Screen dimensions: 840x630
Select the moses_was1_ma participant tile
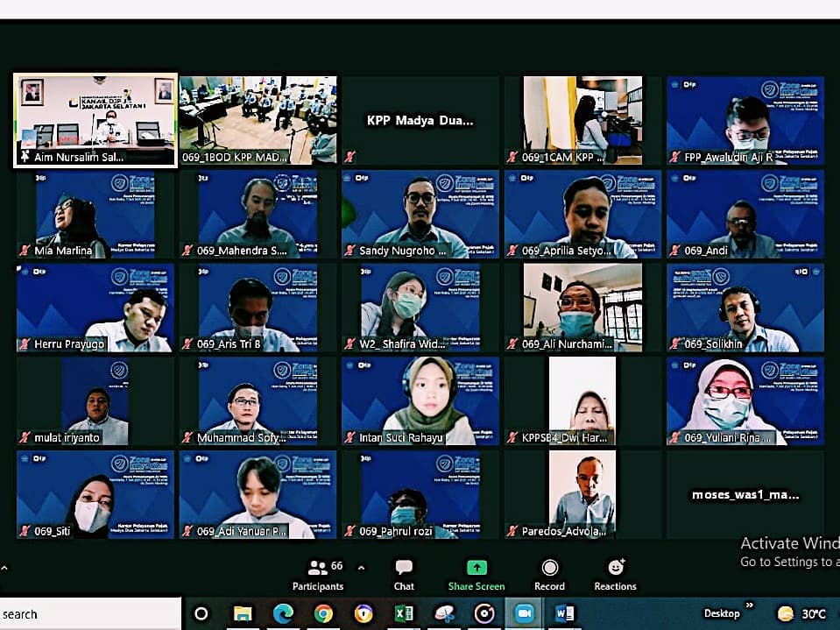(745, 494)
